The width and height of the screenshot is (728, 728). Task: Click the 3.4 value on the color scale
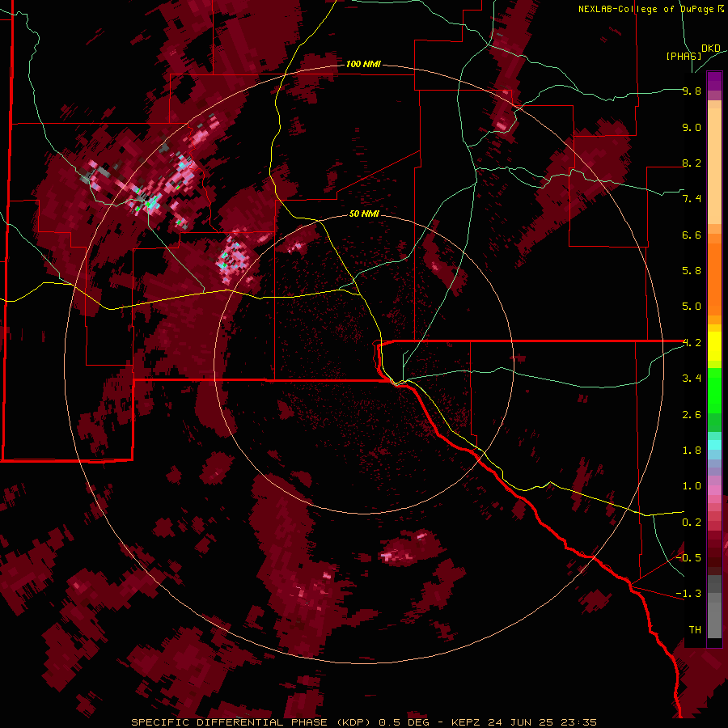(692, 379)
